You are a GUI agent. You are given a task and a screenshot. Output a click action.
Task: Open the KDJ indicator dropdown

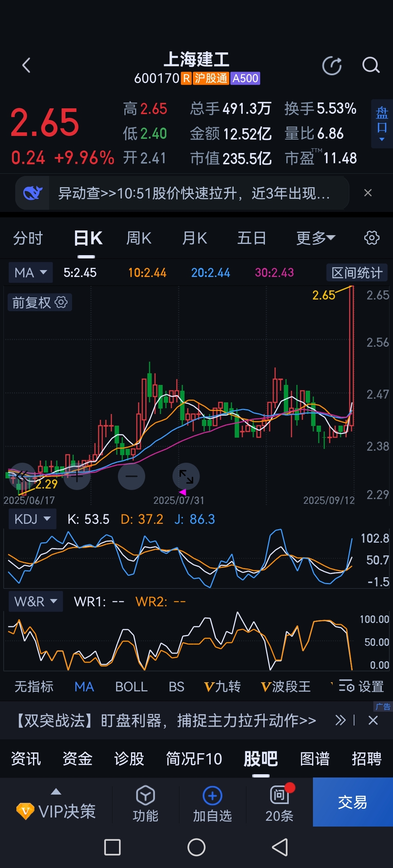(x=32, y=519)
